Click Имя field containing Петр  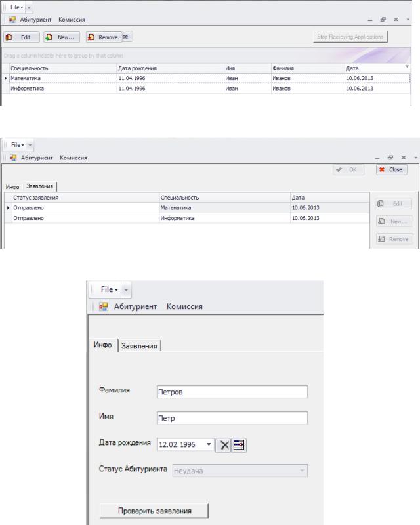[232, 418]
